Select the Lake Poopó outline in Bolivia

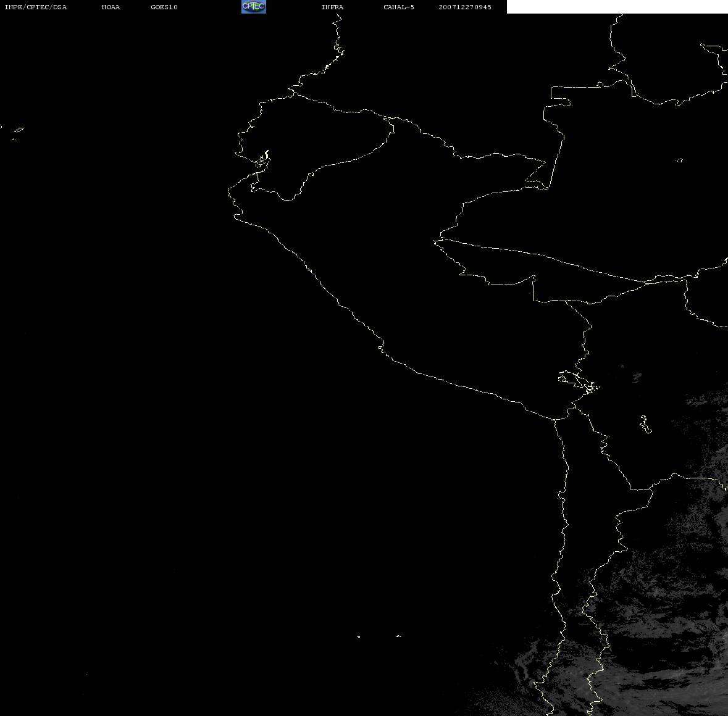point(645,424)
